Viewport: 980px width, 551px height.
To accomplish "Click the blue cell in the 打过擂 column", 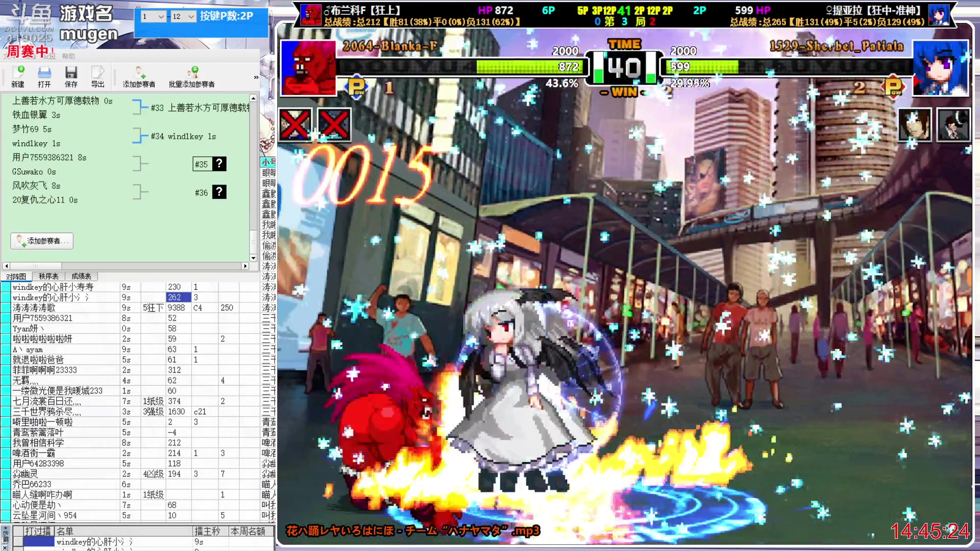I will (39, 542).
